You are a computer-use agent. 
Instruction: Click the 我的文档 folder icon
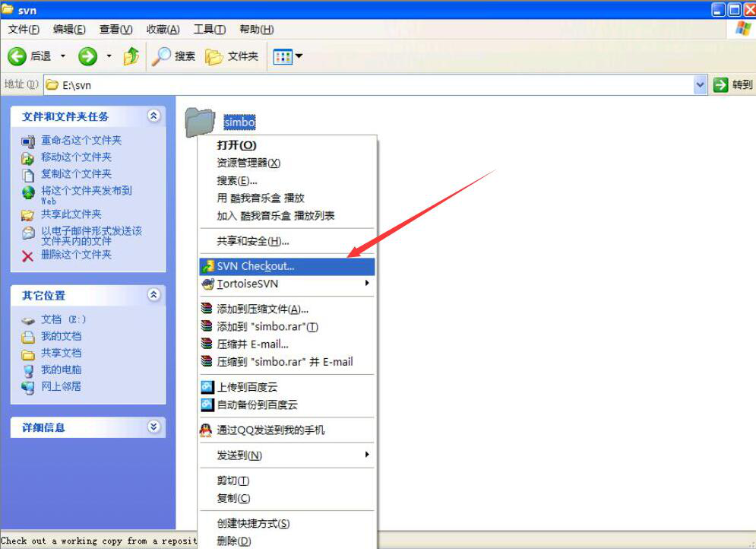(28, 337)
